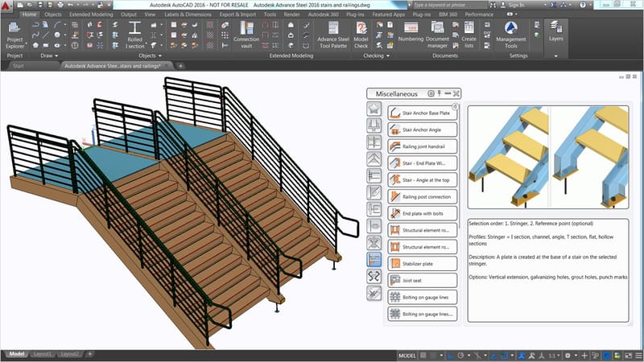Image resolution: width=644 pixels, height=362 pixels.
Task: Open the vault settings gear in Miscellaneous header
Action: 431,93
